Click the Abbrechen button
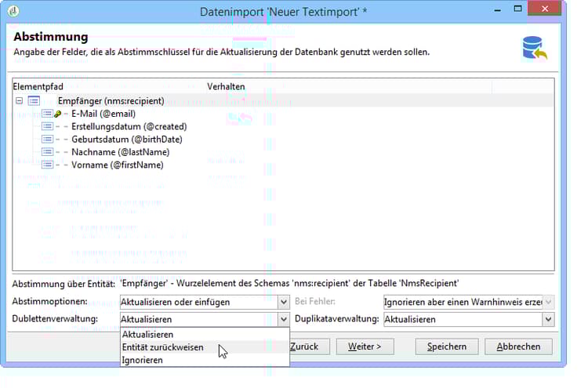The height and width of the screenshot is (388, 588). click(x=519, y=346)
